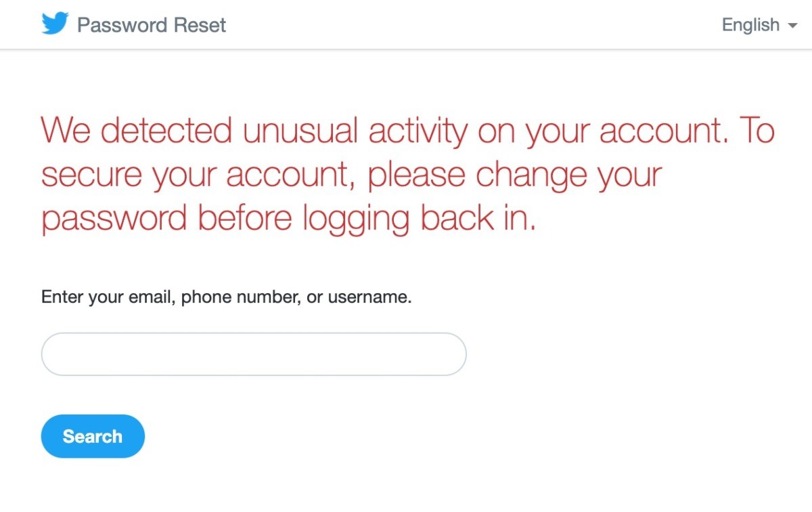Select the Password Reset header title
This screenshot has width=812, height=512.
tap(152, 25)
